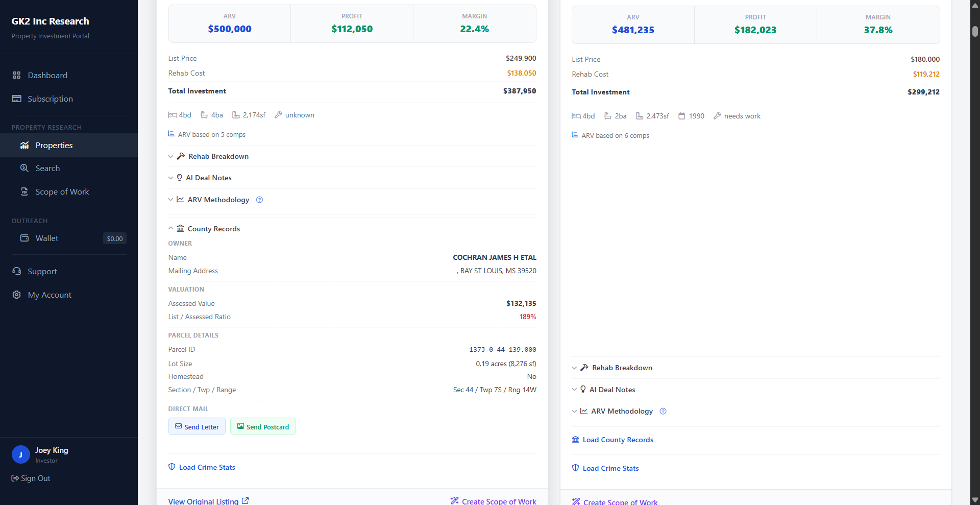This screenshot has height=505, width=980.
Task: Click Load Crime Stats in the left card
Action: [207, 467]
